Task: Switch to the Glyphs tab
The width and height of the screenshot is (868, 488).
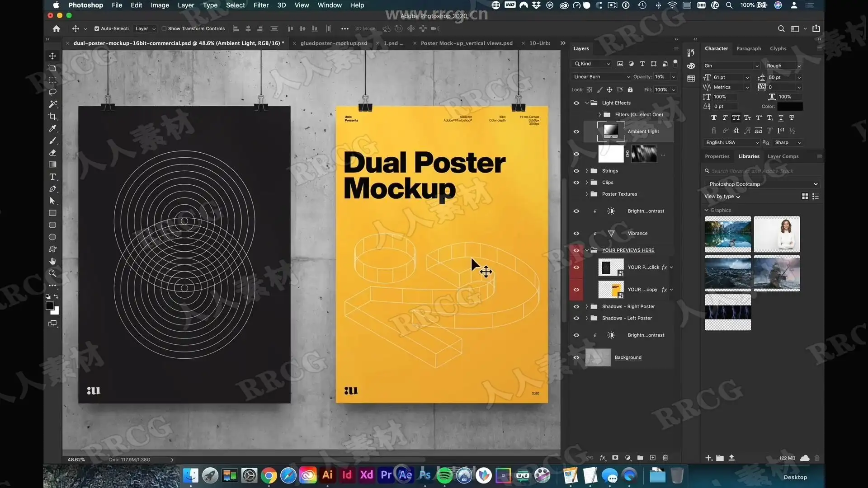Action: 778,48
